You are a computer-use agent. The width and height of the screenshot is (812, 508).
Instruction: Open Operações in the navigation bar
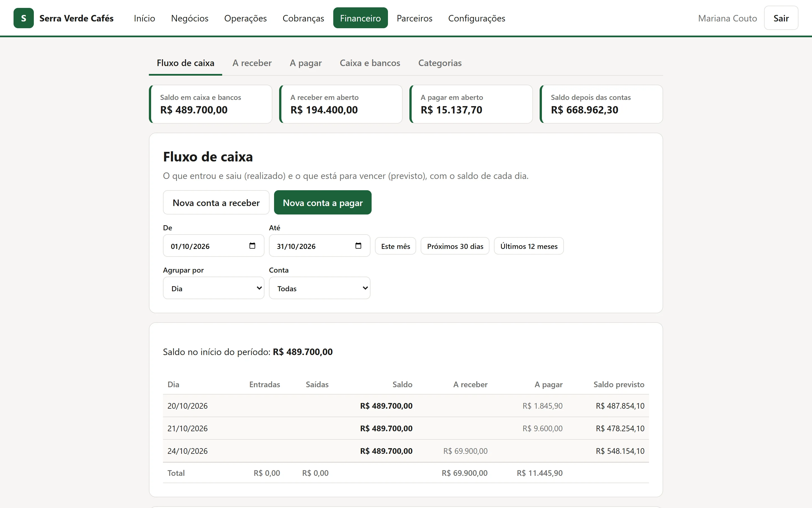pyautogui.click(x=245, y=18)
